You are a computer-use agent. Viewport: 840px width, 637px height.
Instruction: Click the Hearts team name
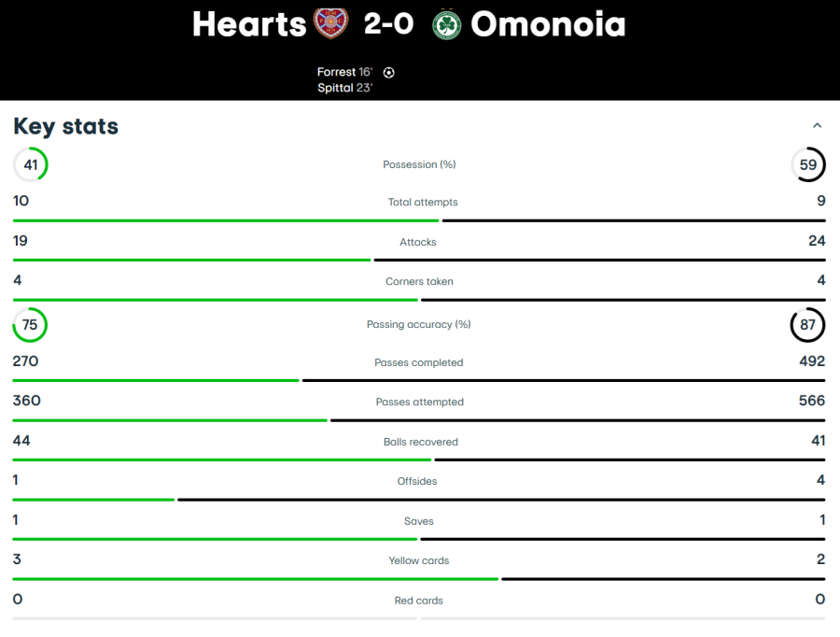(249, 24)
